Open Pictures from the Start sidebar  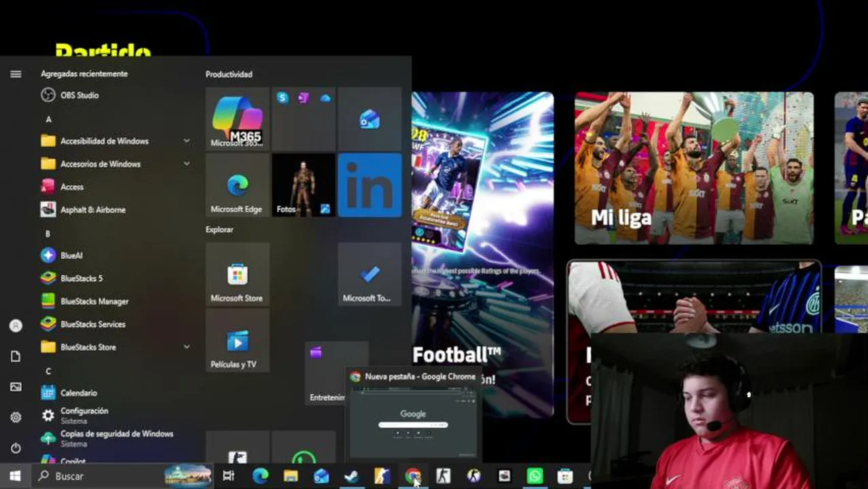tap(16, 387)
